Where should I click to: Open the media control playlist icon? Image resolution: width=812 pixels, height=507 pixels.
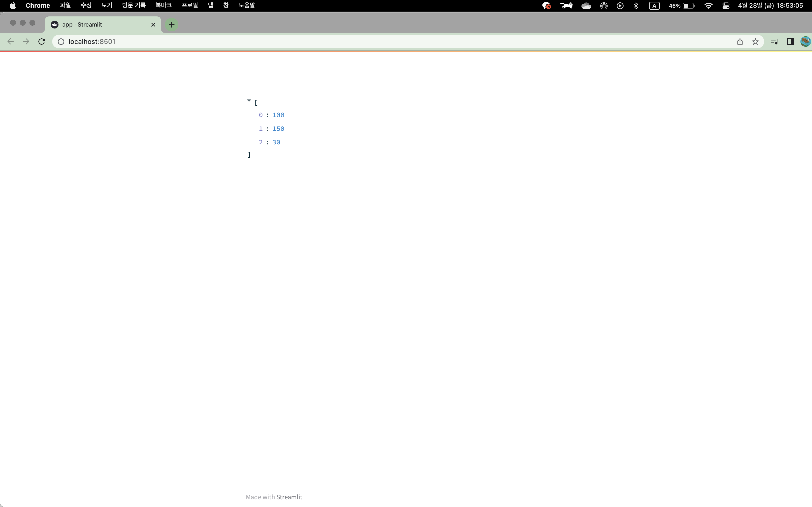774,42
